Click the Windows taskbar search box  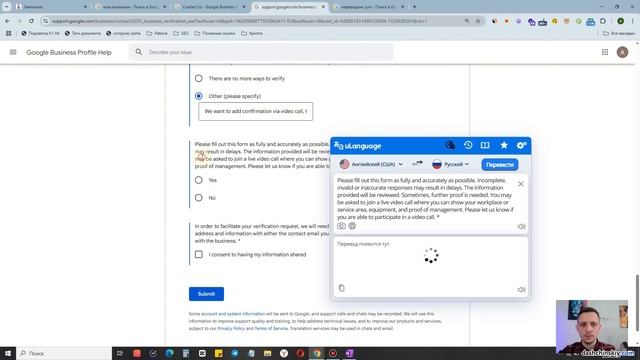(64, 353)
